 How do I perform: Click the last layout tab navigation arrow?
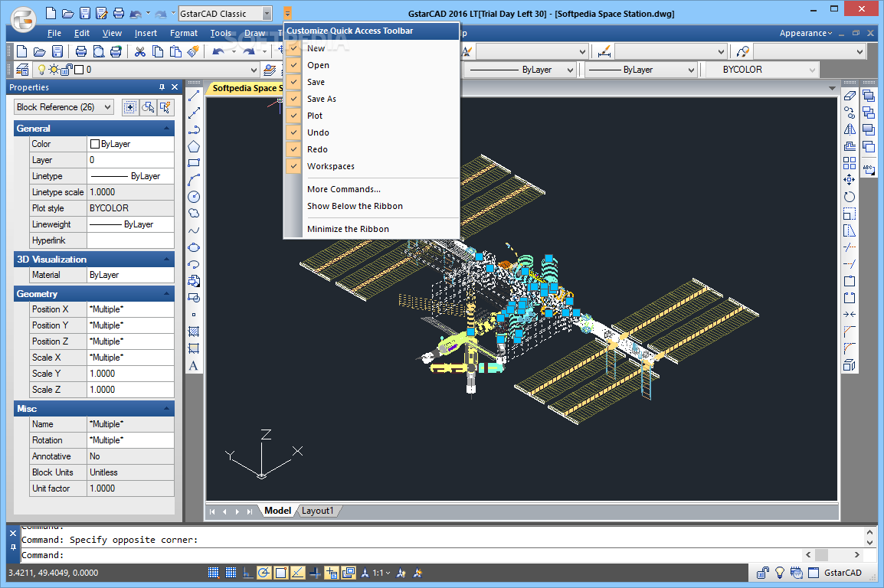(249, 511)
